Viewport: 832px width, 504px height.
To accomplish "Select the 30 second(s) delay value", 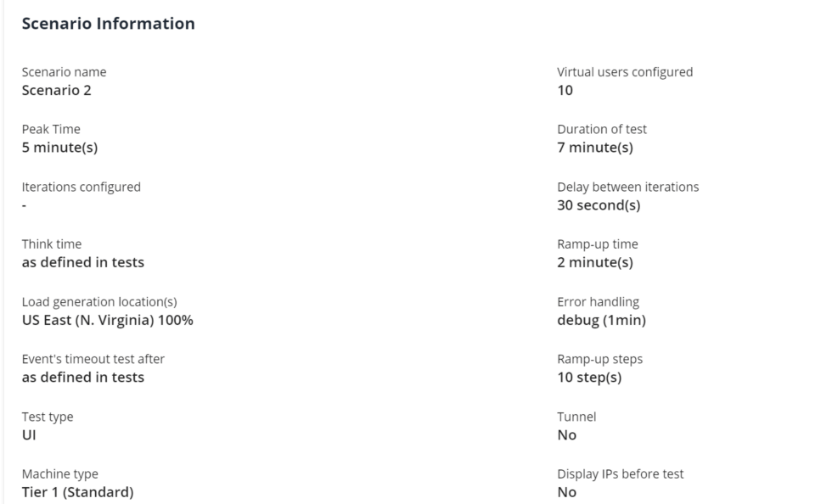I will [599, 205].
